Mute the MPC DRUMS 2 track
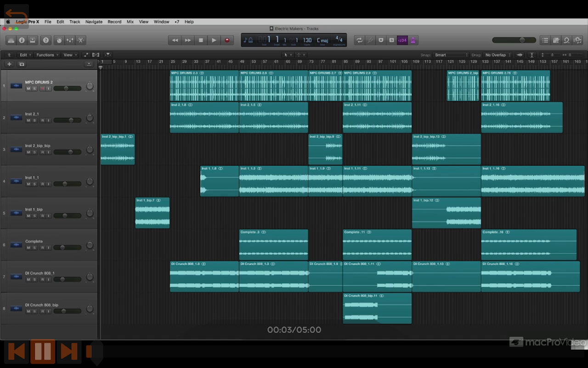This screenshot has height=368, width=588. pos(28,88)
